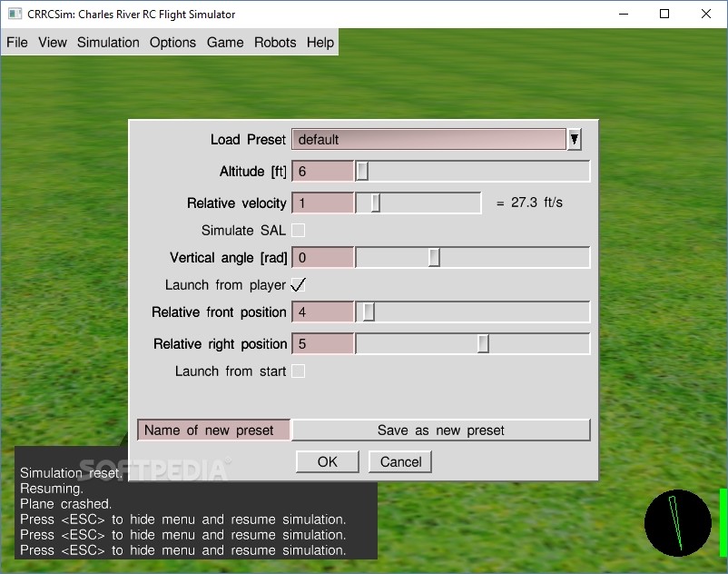Open the View menu
The width and height of the screenshot is (728, 574).
tap(53, 43)
